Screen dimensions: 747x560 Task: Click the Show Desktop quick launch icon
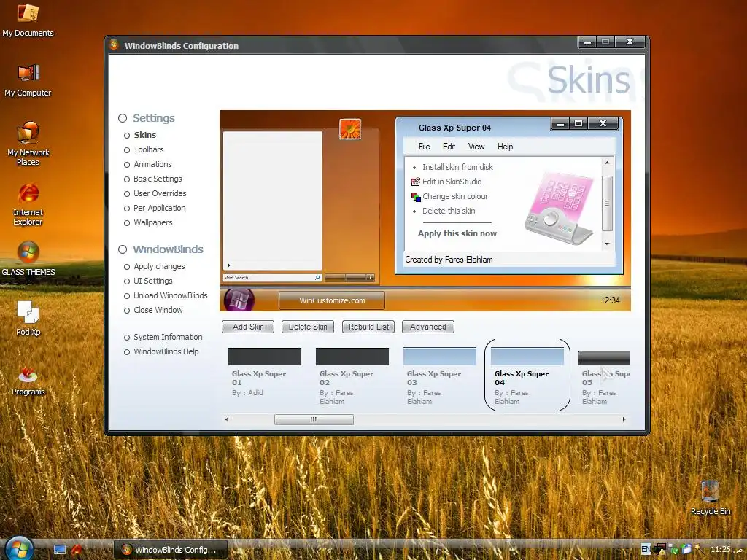coord(60,550)
